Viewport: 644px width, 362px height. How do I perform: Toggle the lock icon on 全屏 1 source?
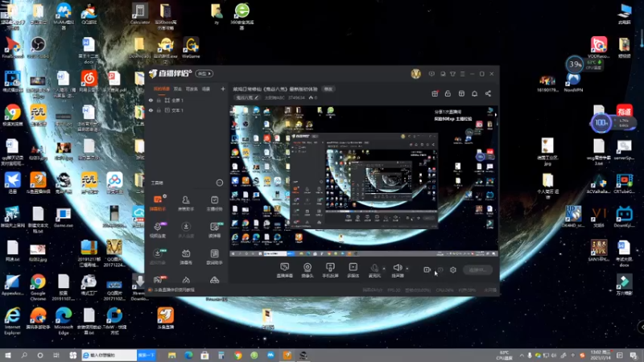click(159, 100)
